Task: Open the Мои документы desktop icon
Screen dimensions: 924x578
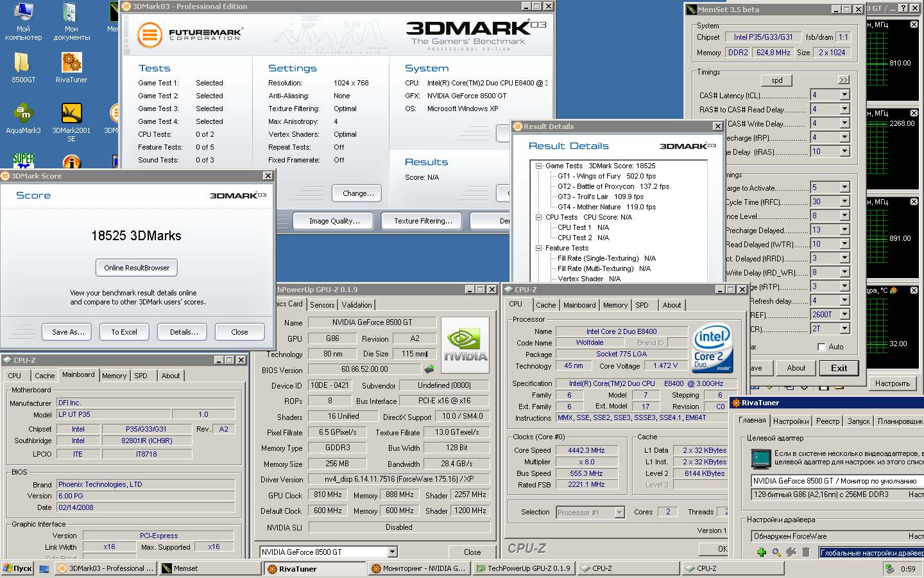Action: 71,22
